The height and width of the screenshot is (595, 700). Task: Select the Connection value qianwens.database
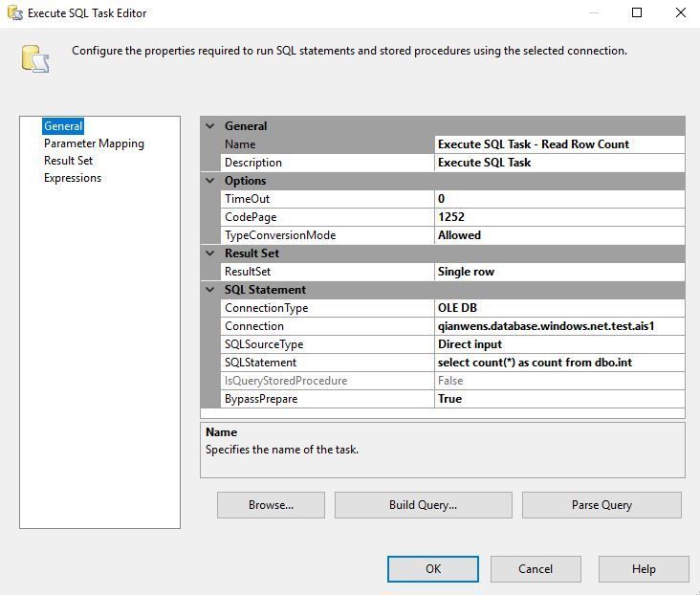pyautogui.click(x=559, y=326)
